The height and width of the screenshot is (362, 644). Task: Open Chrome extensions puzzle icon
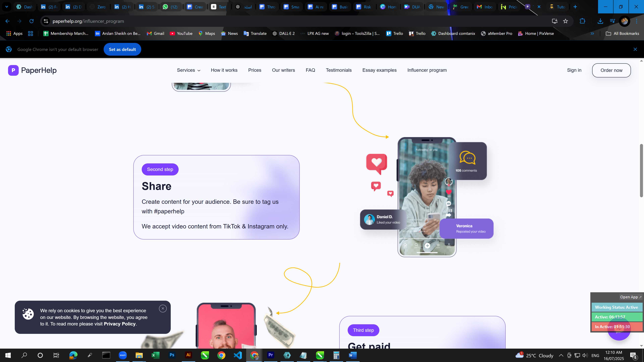[582, 21]
